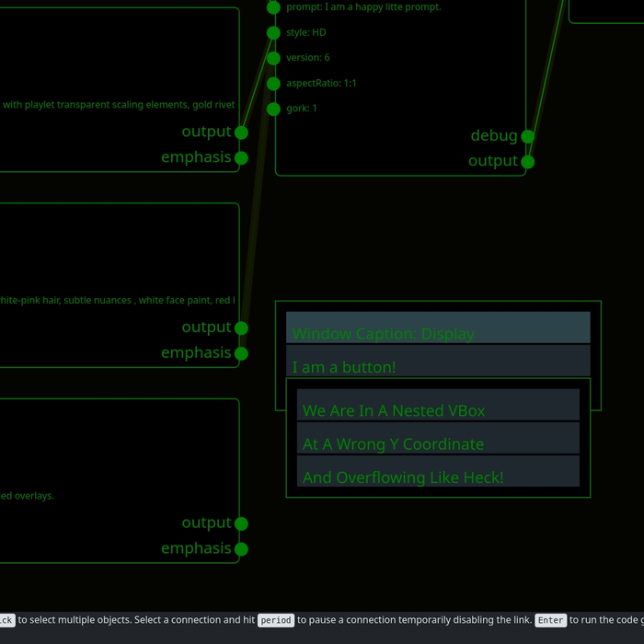Click the 'prompt: I am a happy litte prompt.' text

click(x=363, y=7)
